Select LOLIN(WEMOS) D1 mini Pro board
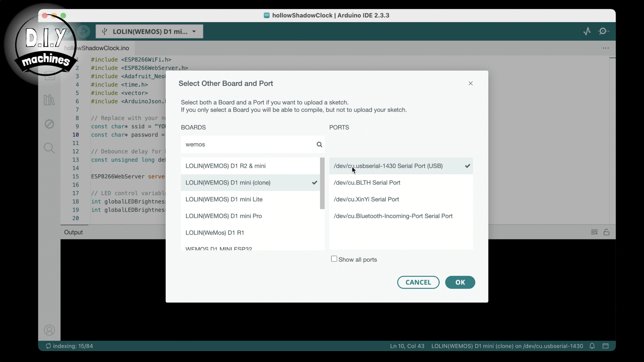644x362 pixels. point(250,216)
